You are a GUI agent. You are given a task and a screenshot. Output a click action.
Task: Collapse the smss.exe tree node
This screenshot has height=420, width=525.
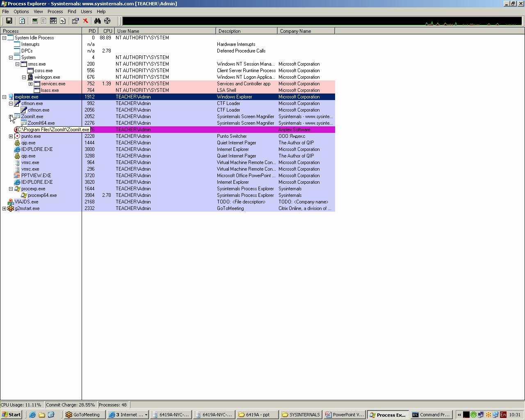[18, 64]
